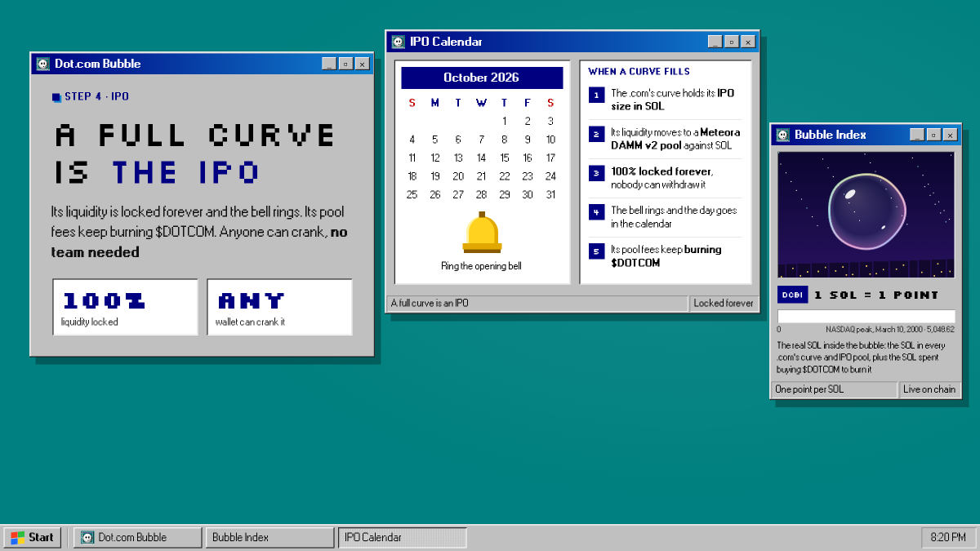Click step number 5 badge in curve list
The image size is (980, 551).
(596, 251)
